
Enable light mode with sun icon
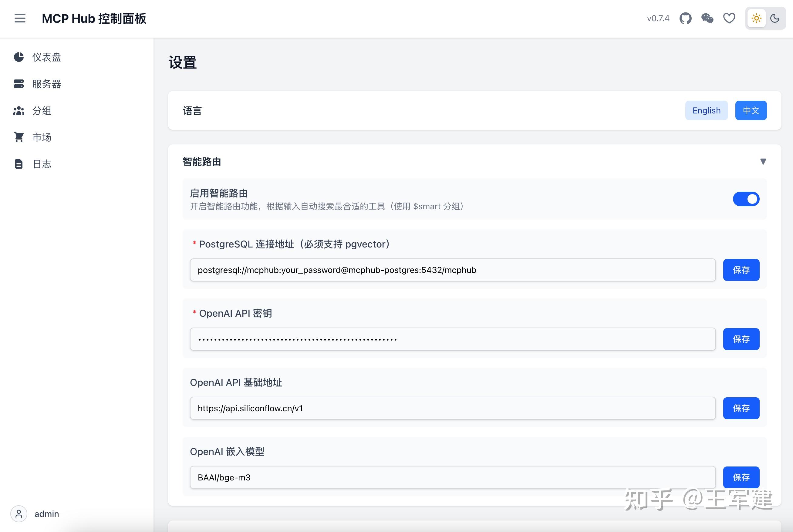(x=756, y=18)
